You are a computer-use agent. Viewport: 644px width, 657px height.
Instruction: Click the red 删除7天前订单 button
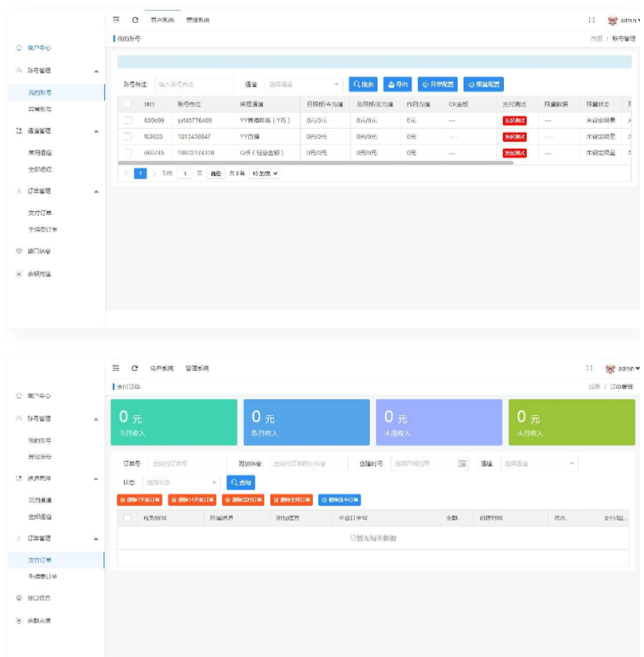[x=139, y=500]
